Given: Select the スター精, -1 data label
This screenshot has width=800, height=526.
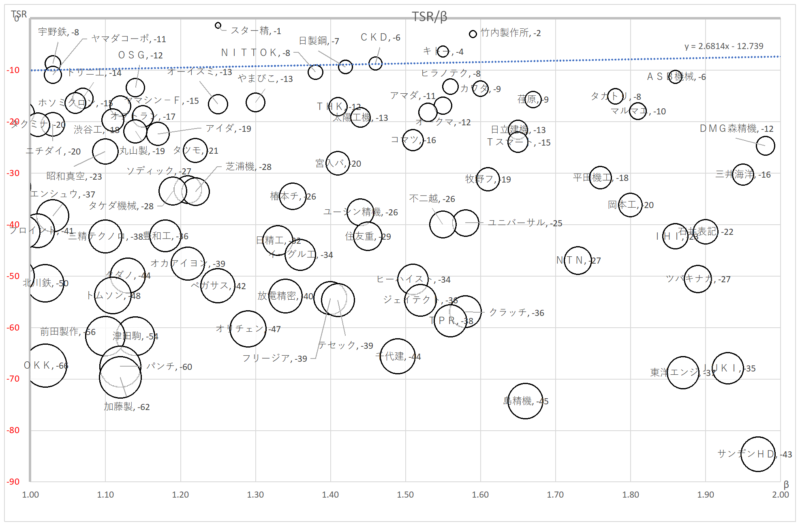Looking at the screenshot, I should click(x=256, y=31).
